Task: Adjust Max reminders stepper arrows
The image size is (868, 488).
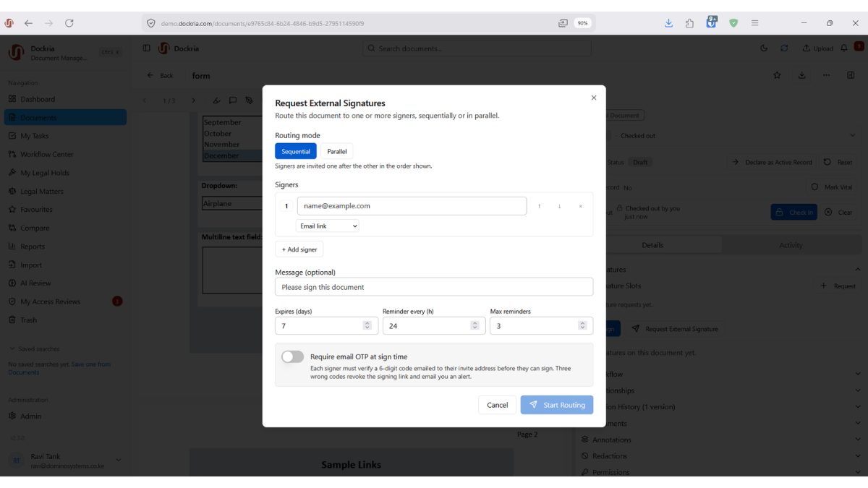Action: (x=582, y=326)
